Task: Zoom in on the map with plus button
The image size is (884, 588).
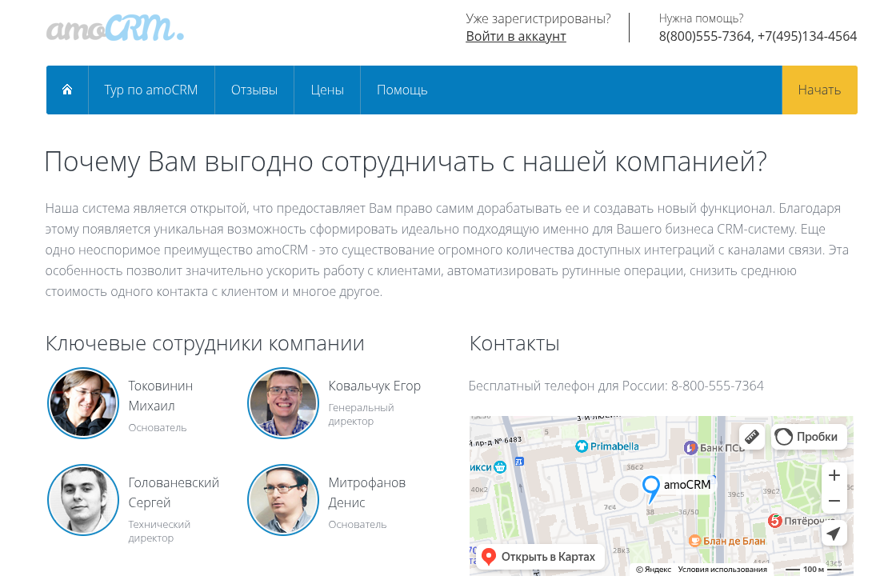Action: click(834, 475)
